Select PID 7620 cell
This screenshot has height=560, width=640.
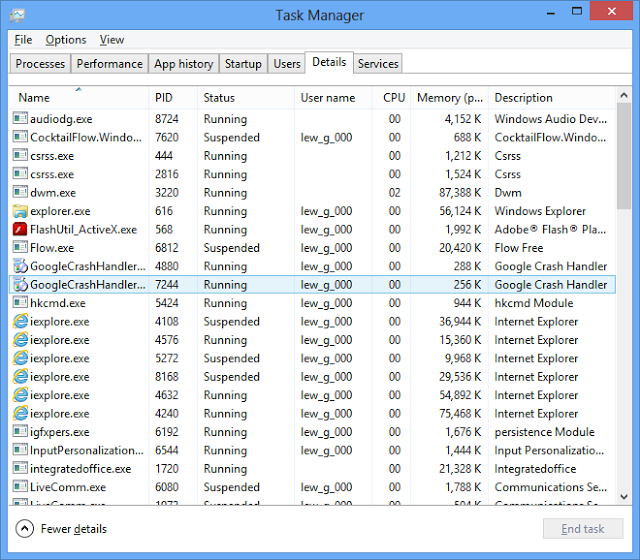167,137
